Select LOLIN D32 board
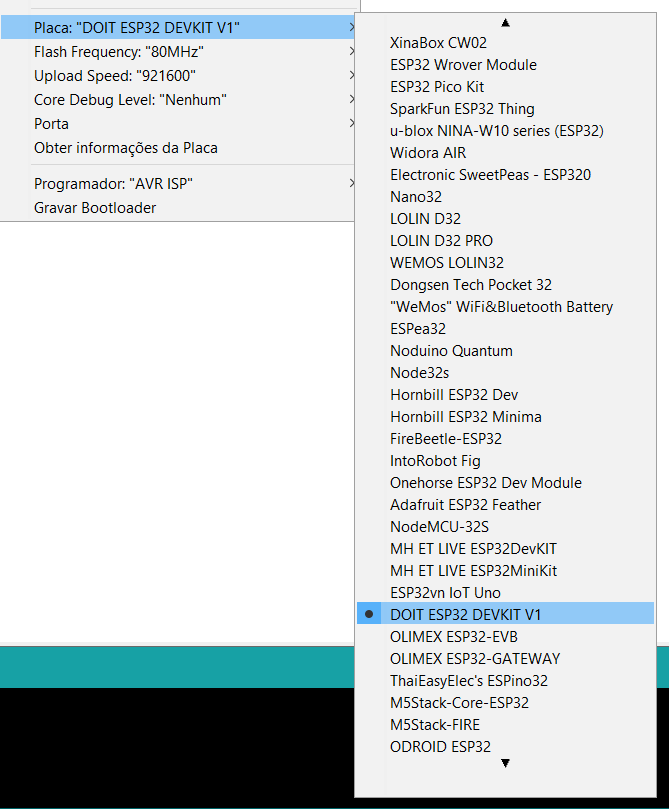Viewport: 669px width, 809px height. [x=505, y=219]
